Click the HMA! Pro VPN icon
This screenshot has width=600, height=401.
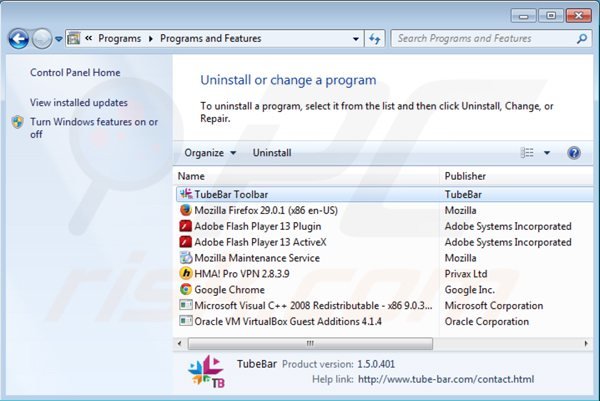(186, 274)
